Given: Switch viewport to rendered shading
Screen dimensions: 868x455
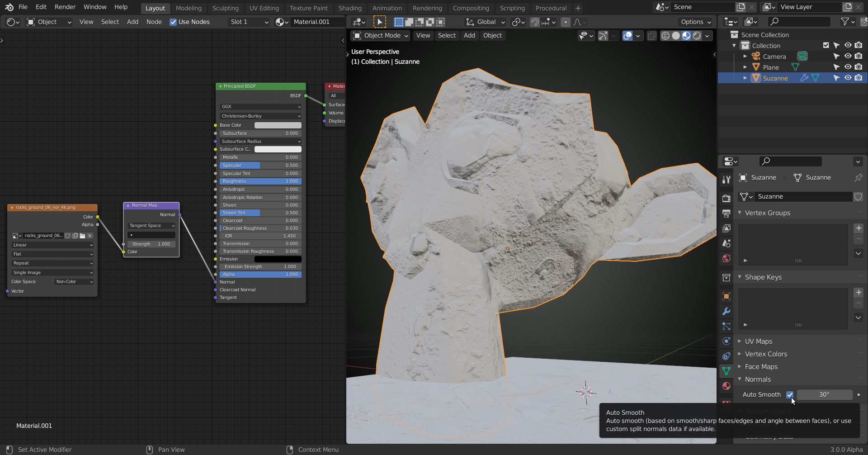Looking at the screenshot, I should click(x=697, y=36).
